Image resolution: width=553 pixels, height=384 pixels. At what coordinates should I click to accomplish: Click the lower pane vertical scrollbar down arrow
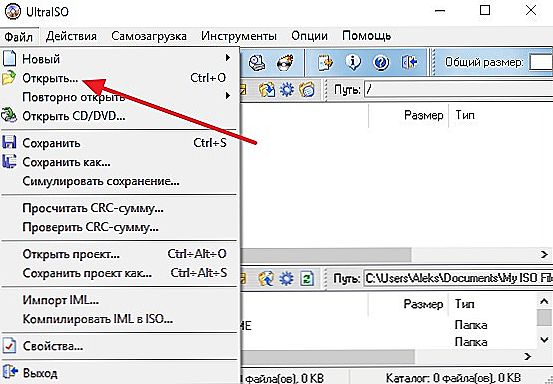[x=544, y=340]
